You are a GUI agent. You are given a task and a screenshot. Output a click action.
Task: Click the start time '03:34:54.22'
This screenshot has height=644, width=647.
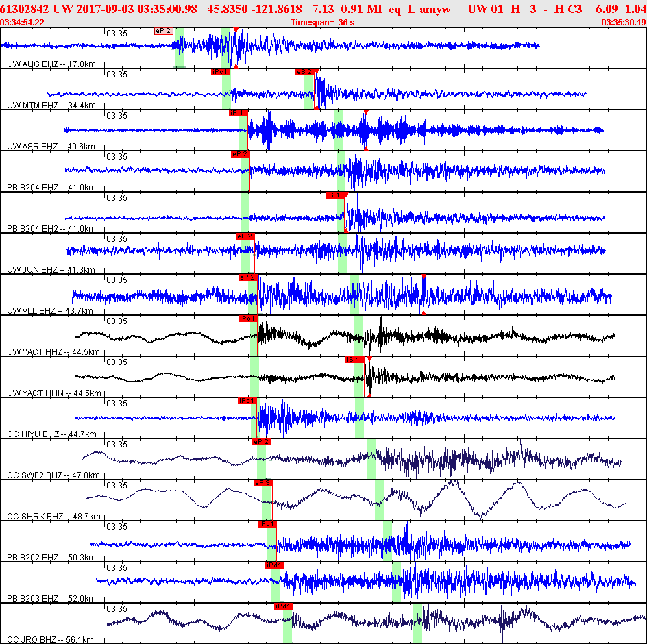(x=23, y=23)
